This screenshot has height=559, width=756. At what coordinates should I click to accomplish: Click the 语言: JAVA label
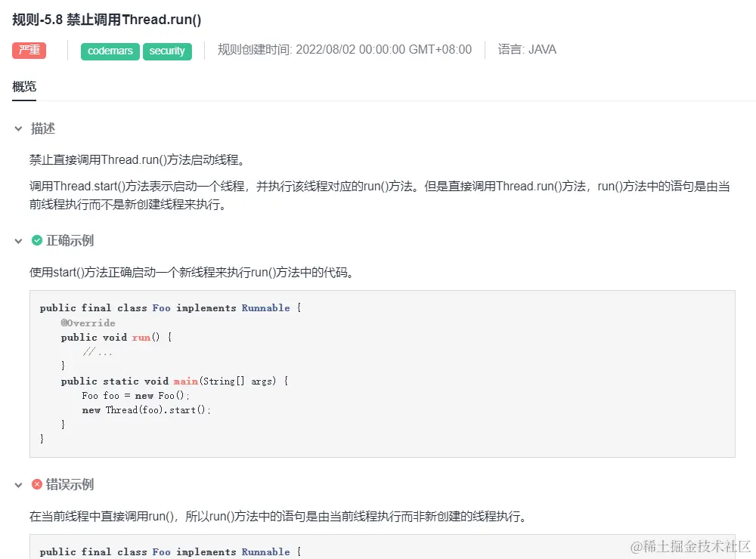click(x=527, y=50)
